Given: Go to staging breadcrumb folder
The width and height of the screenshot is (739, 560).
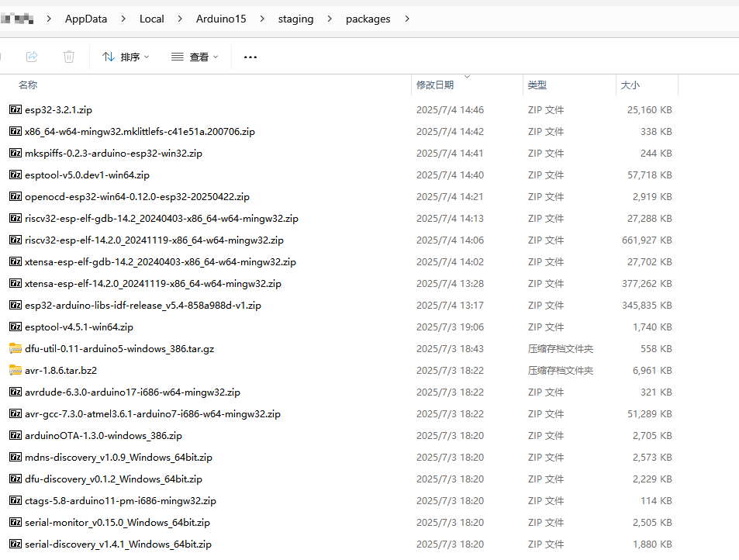Looking at the screenshot, I should (x=295, y=19).
